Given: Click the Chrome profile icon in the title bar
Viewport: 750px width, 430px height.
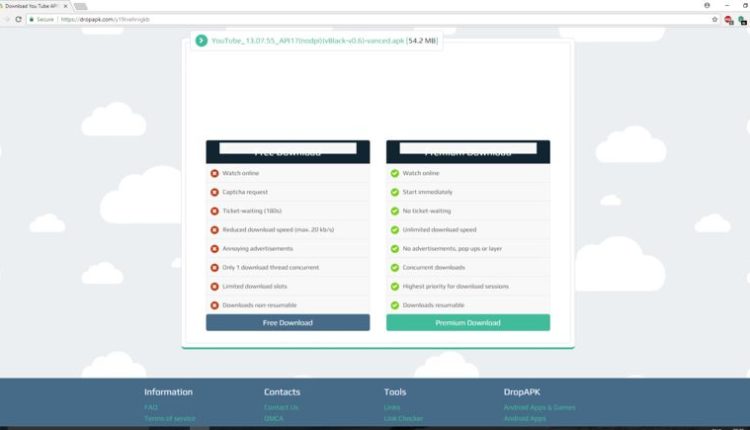Looking at the screenshot, I should [707, 5].
